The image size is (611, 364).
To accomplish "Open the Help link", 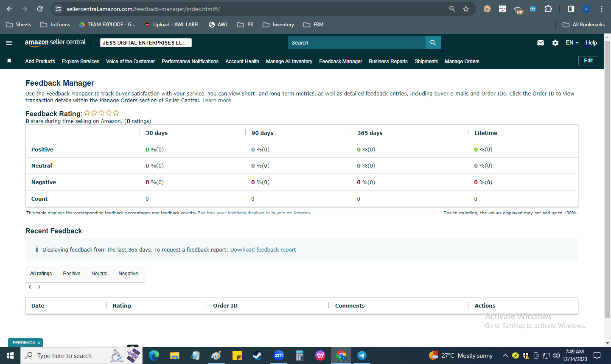I will click(591, 43).
